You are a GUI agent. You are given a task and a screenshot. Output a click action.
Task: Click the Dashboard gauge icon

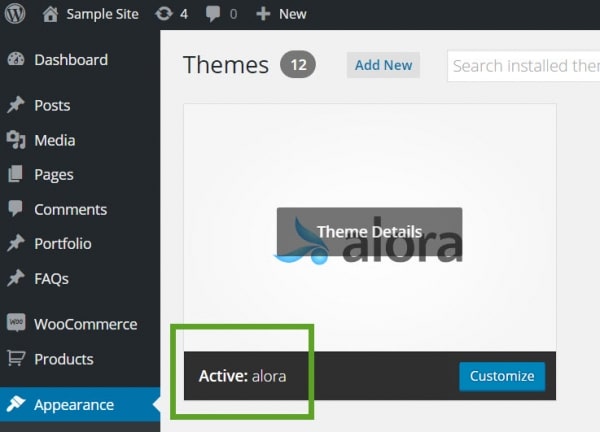tap(16, 60)
